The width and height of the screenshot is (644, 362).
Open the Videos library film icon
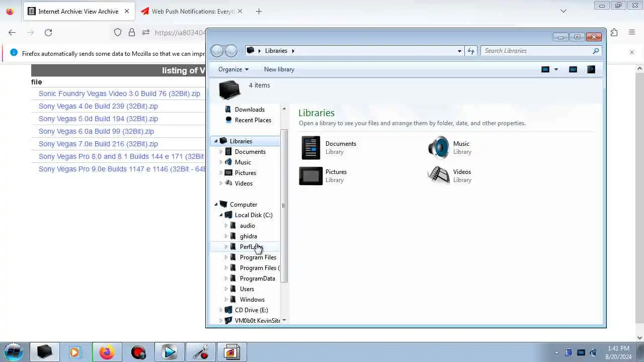click(x=438, y=176)
